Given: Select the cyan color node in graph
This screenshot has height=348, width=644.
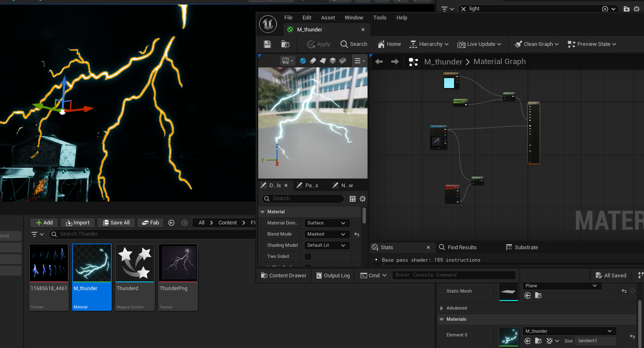Looking at the screenshot, I should pyautogui.click(x=449, y=83).
